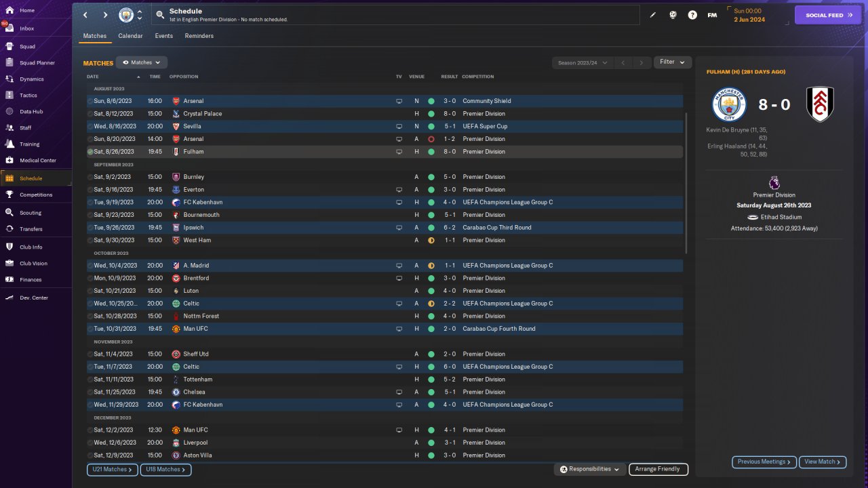The height and width of the screenshot is (488, 868).
Task: Open the Dynamics sidebar icon
Action: point(9,79)
